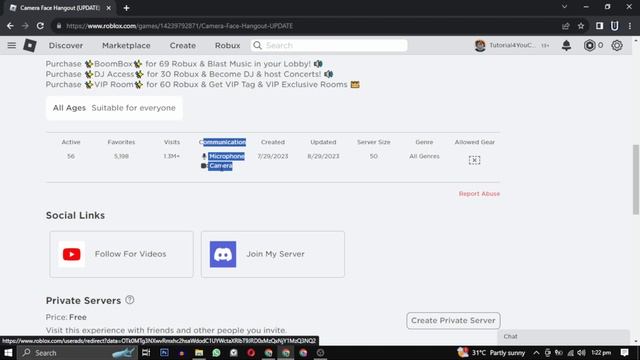The height and width of the screenshot is (360, 640).
Task: Click the highlighted Camera text
Action: click(x=220, y=166)
